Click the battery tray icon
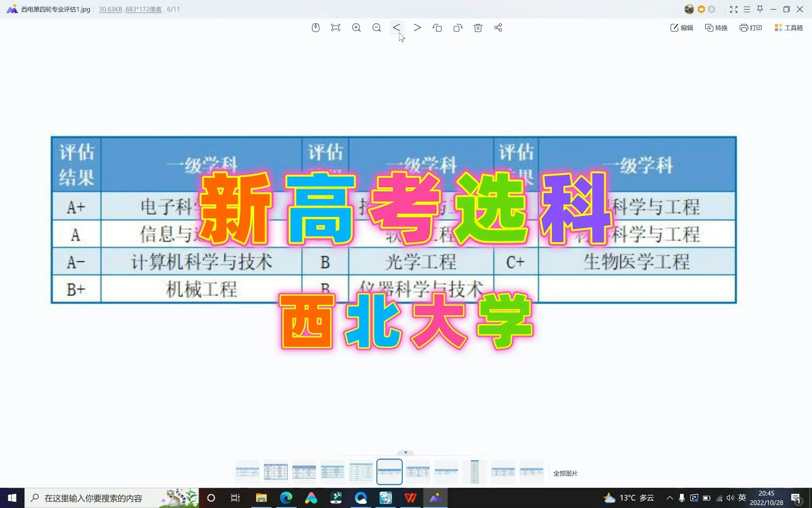The width and height of the screenshot is (812, 508). tap(706, 498)
